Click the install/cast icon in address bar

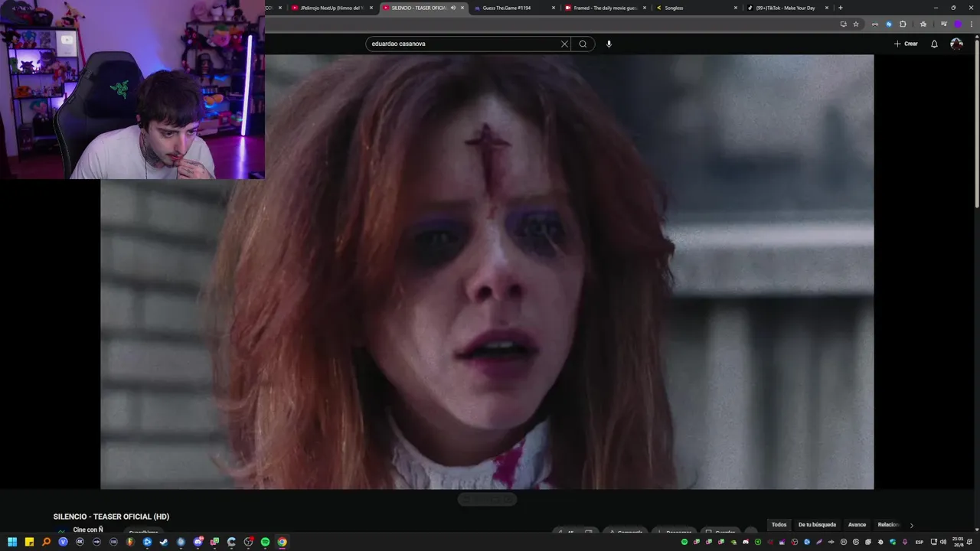[x=843, y=24]
